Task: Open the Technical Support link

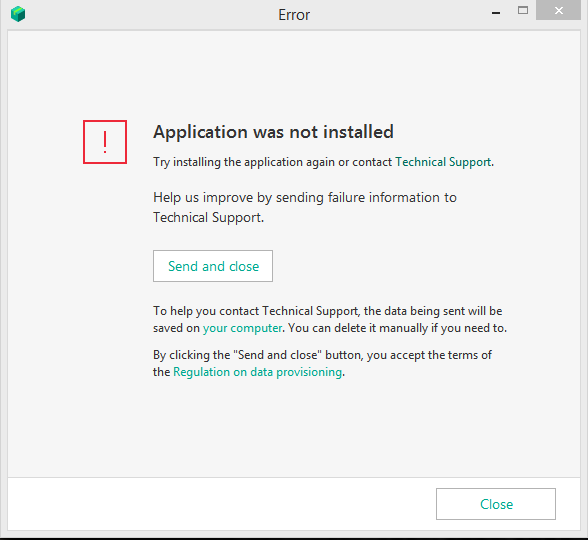Action: 443,162
